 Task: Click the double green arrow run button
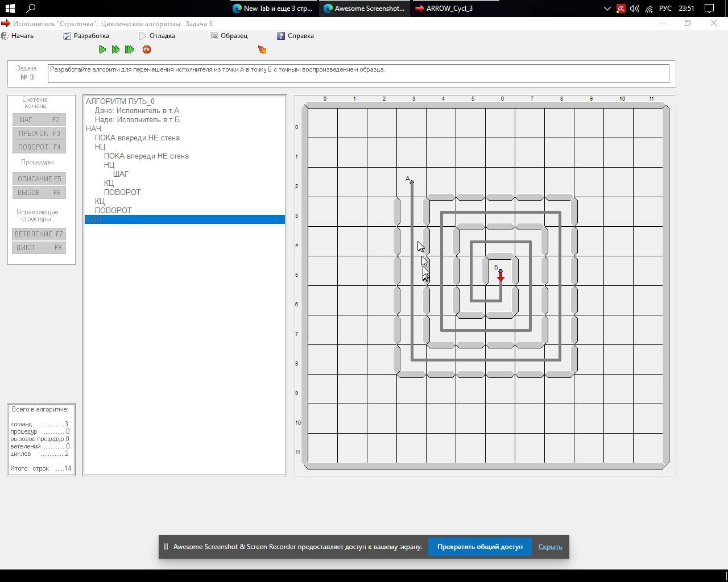pos(115,49)
